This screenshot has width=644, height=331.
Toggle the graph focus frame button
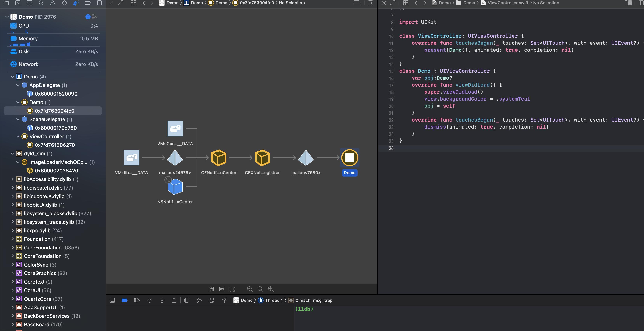tap(232, 289)
